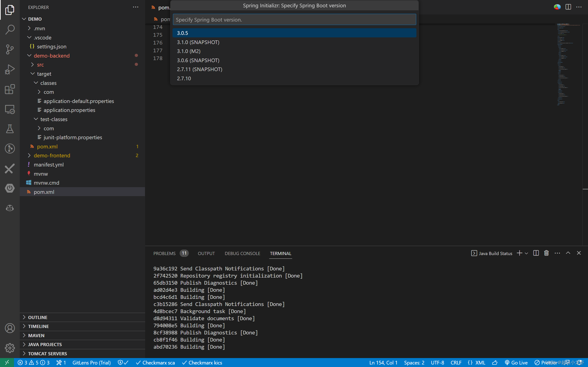The height and width of the screenshot is (367, 588).
Task: Maximize the panel with the chevron toggle
Action: pyautogui.click(x=568, y=253)
